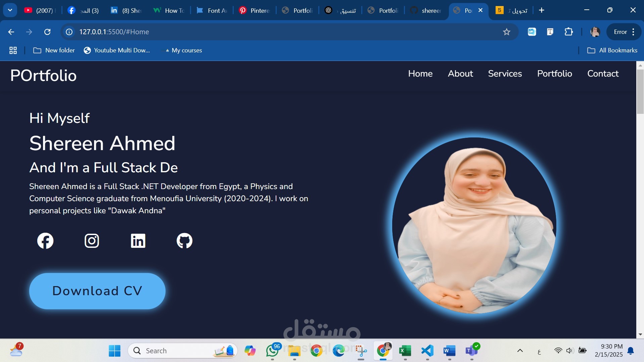Click the page vertical scrollbar thumb

[x=640, y=92]
